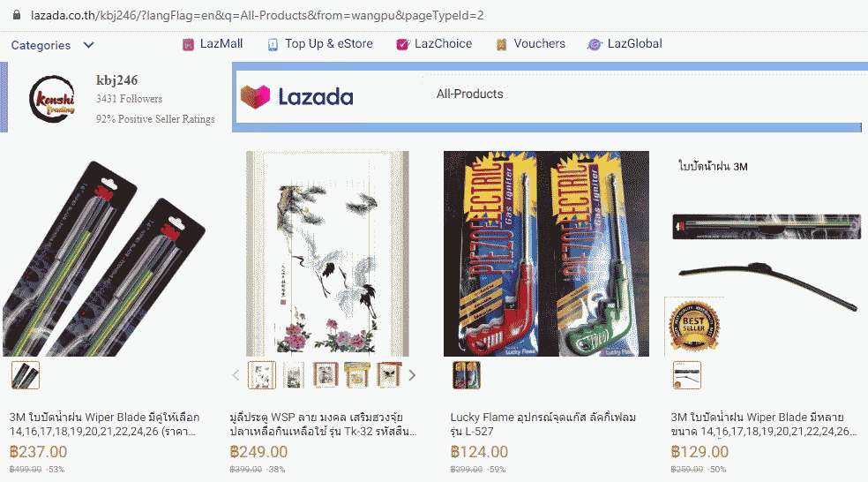Select the gas igniter small thumbnail
Viewport: 868px width, 482px height.
coord(467,375)
